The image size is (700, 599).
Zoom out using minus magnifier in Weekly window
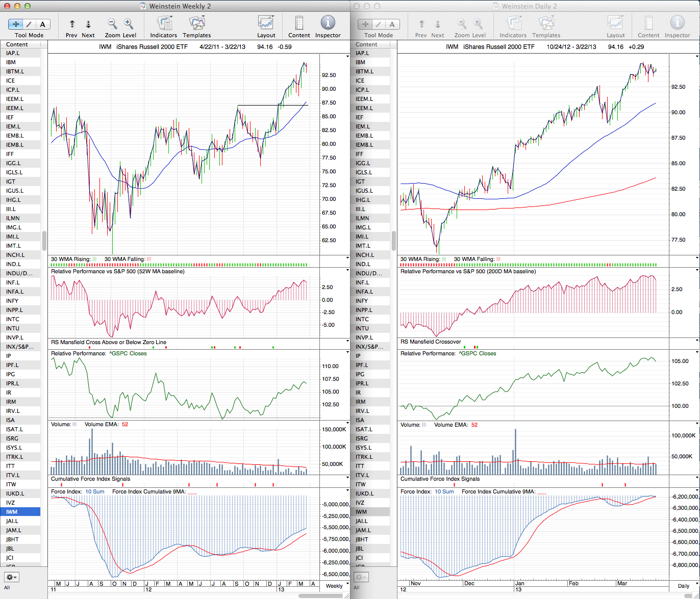coord(112,24)
